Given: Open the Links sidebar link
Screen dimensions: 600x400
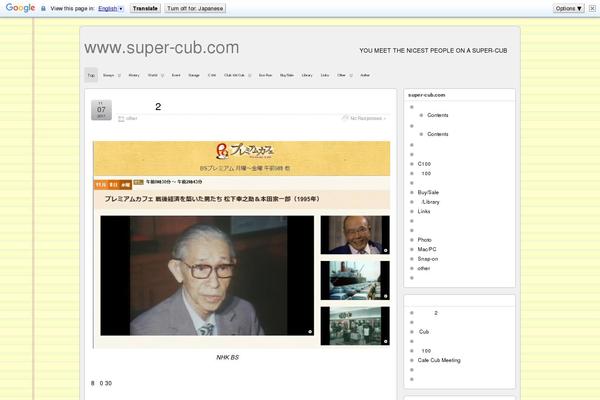Looking at the screenshot, I should [424, 211].
